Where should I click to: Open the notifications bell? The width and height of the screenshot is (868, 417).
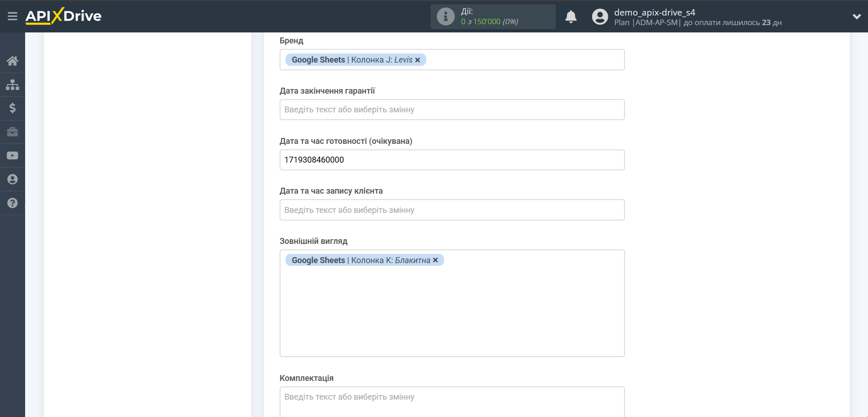pyautogui.click(x=571, y=17)
